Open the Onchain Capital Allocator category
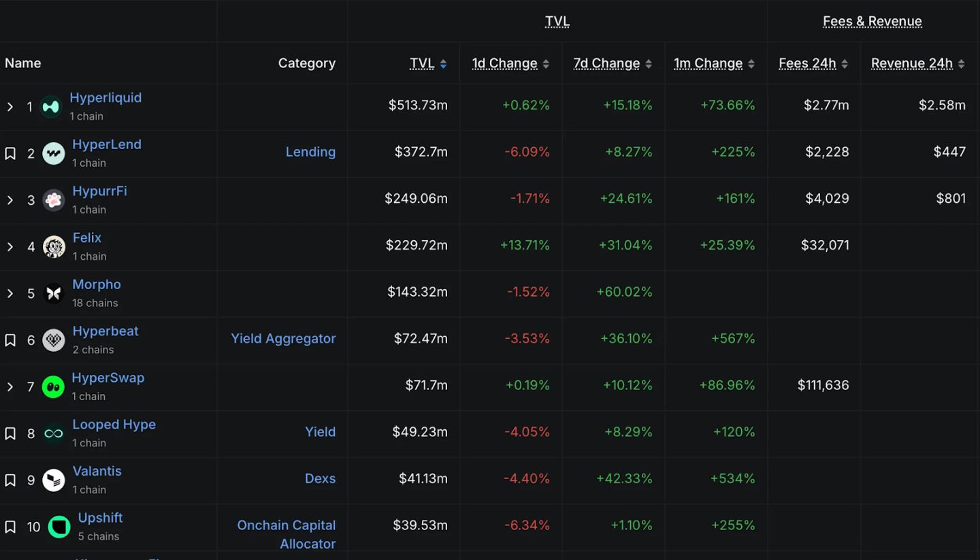Image resolution: width=980 pixels, height=560 pixels. [287, 534]
